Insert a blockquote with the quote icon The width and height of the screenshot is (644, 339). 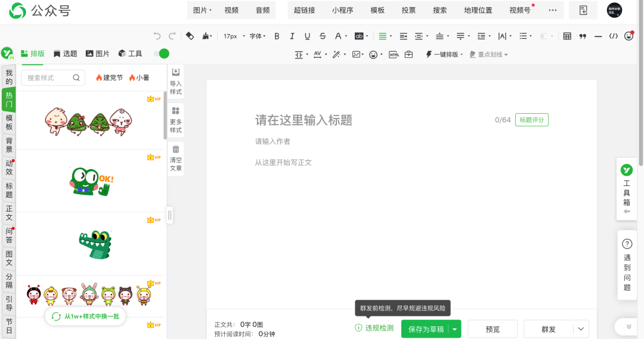tap(583, 36)
